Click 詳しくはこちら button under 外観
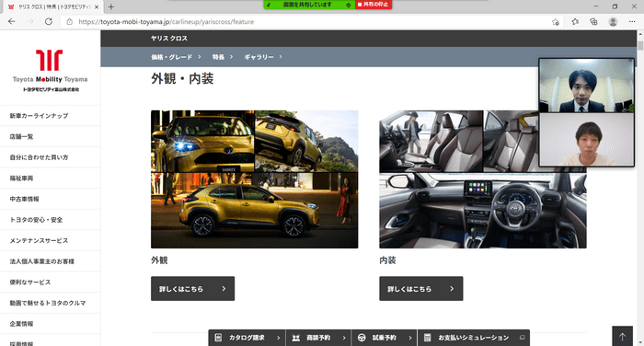 point(192,288)
